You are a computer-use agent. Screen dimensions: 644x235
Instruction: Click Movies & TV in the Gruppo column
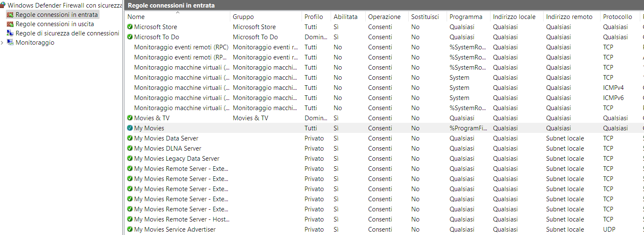251,118
